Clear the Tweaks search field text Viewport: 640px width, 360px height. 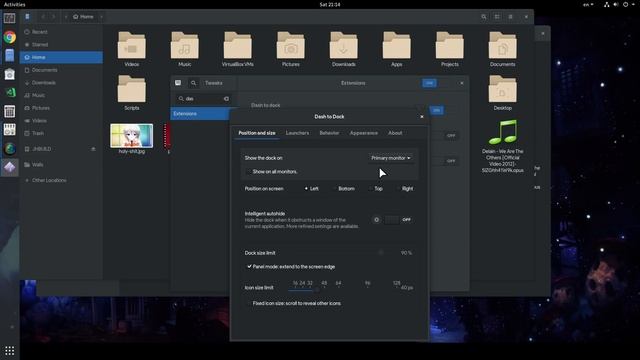(226, 98)
